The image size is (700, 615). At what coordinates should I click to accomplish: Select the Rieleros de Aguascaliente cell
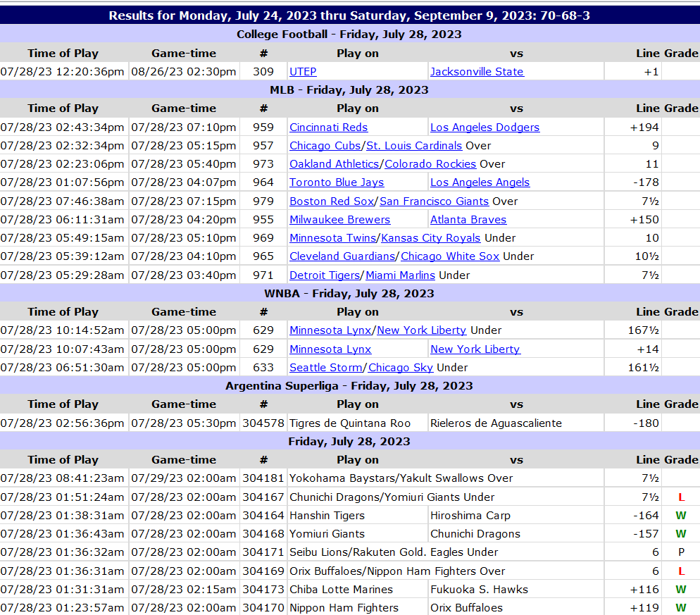click(516, 423)
